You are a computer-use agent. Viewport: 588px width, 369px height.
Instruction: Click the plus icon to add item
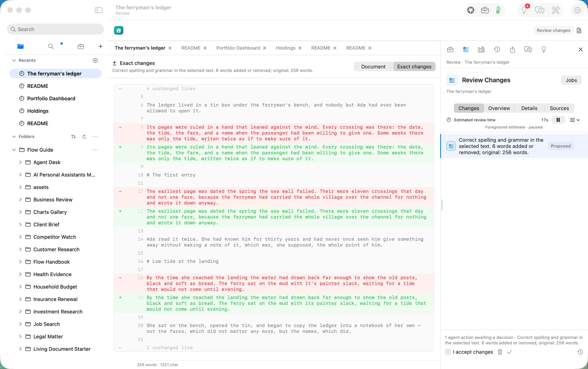pos(100,46)
